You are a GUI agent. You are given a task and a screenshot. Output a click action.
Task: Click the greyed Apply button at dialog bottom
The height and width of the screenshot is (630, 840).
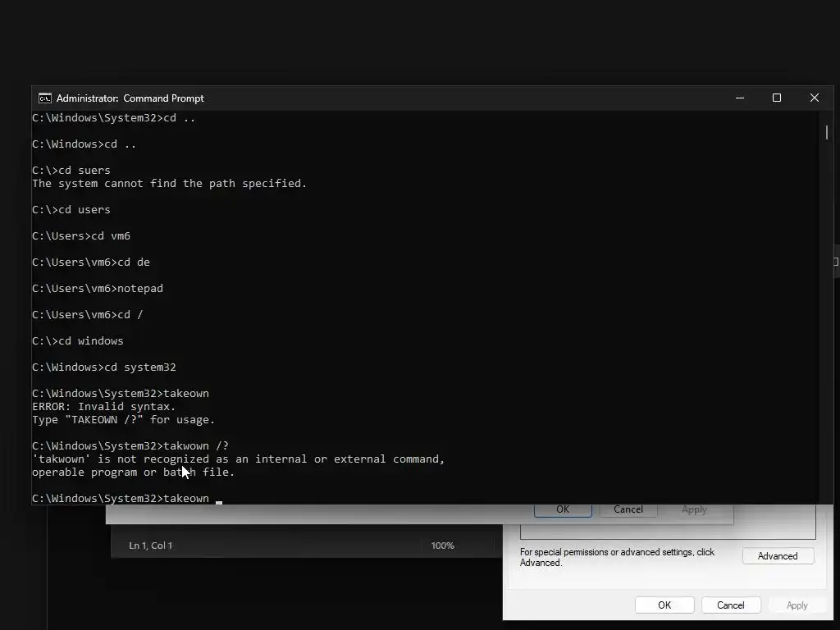pos(797,605)
